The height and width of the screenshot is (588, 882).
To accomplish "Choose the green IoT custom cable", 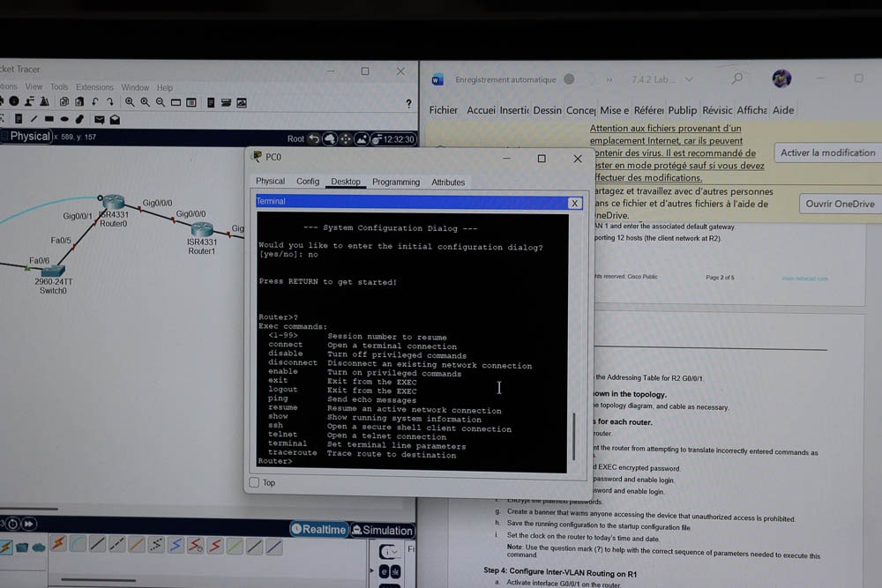I will click(235, 546).
